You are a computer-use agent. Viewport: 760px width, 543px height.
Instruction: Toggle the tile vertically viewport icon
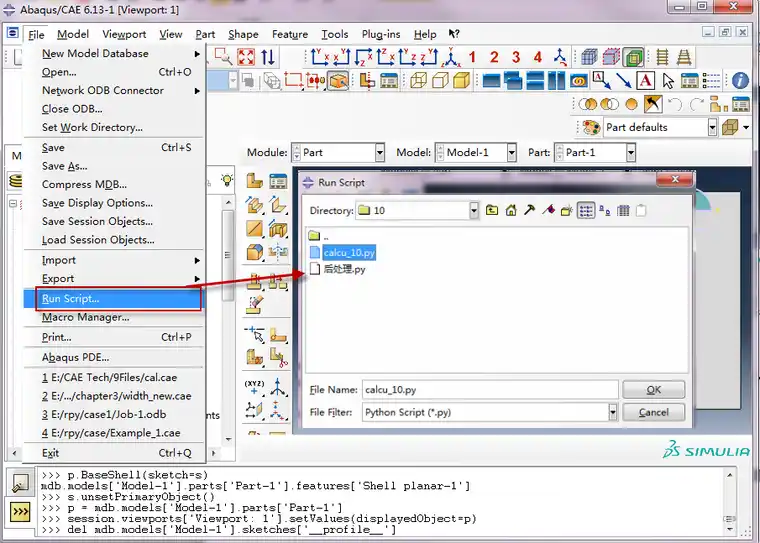[x=556, y=80]
